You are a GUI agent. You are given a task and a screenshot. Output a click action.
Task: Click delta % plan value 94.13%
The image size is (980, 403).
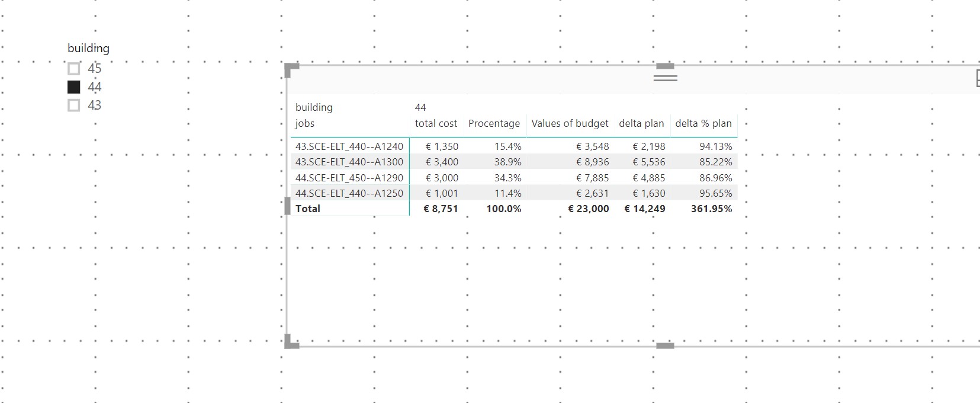click(x=716, y=146)
